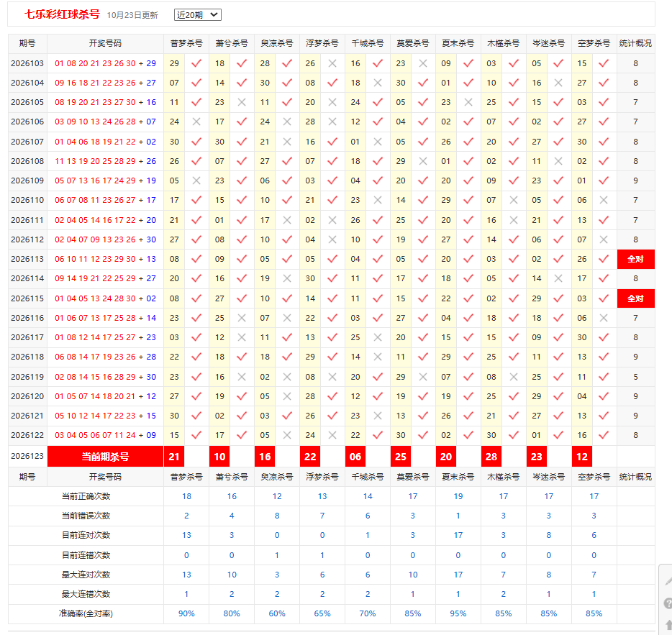Image resolution: width=672 pixels, height=635 pixels.
Task: Click kill number 29 of 昔梦杀号 in row 2026103
Action: coord(174,63)
